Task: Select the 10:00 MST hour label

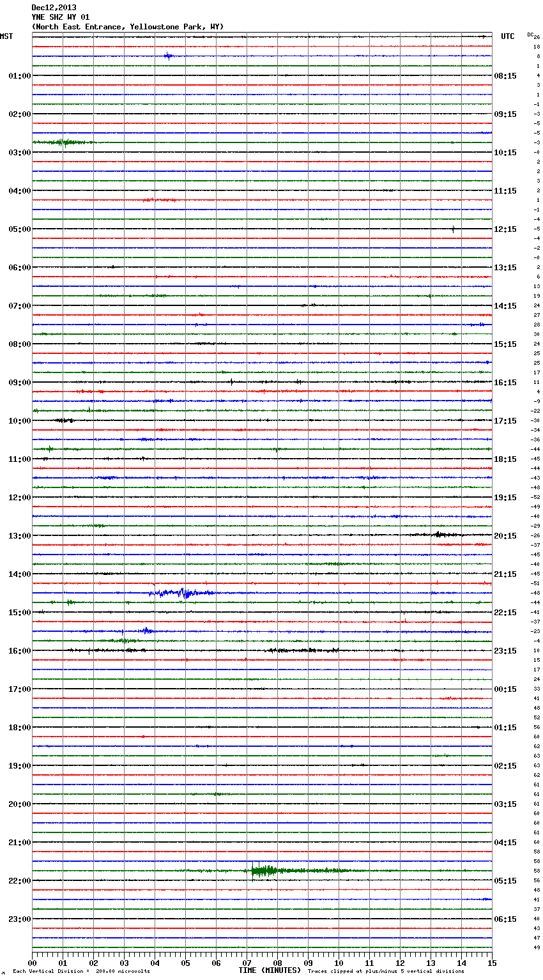Action: pyautogui.click(x=20, y=421)
